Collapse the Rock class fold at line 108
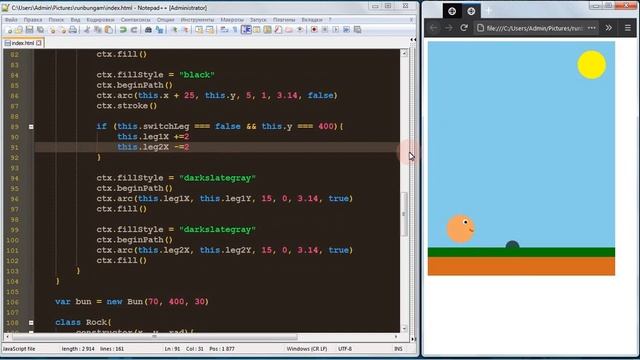The width and height of the screenshot is (640, 360). (31, 322)
